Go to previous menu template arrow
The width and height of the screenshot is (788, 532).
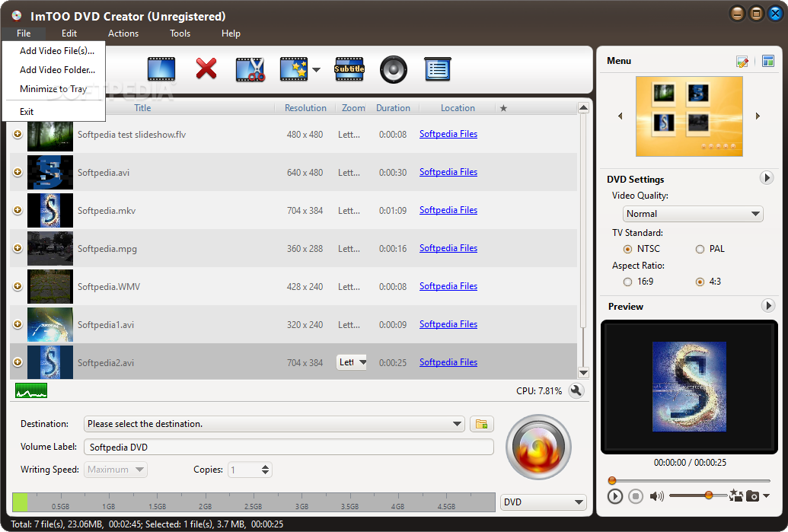(x=621, y=116)
